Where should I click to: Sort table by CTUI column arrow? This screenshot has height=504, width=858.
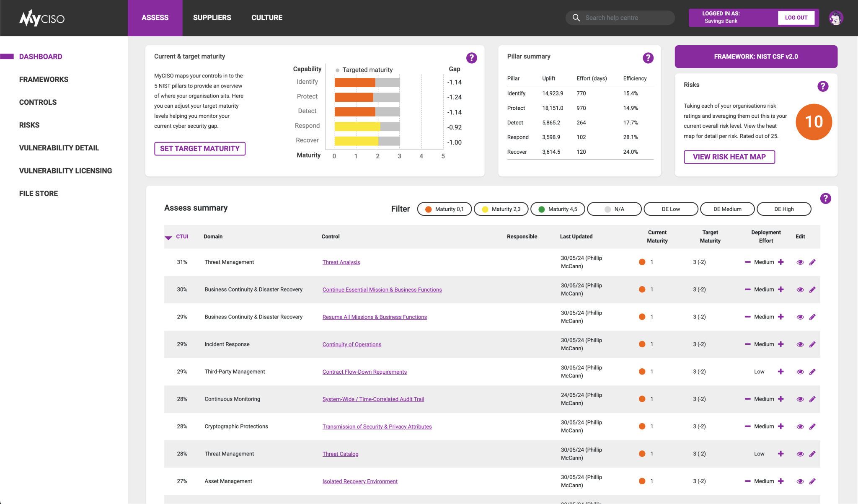coord(168,238)
